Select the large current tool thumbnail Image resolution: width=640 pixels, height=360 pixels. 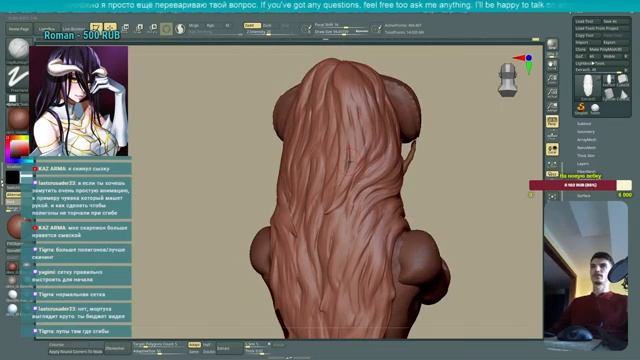pos(588,87)
